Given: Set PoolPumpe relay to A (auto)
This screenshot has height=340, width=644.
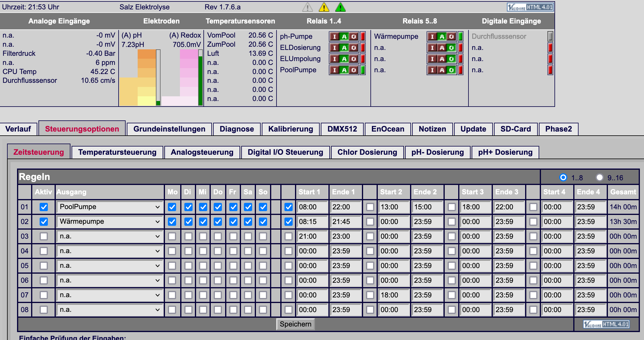Looking at the screenshot, I should point(344,70).
